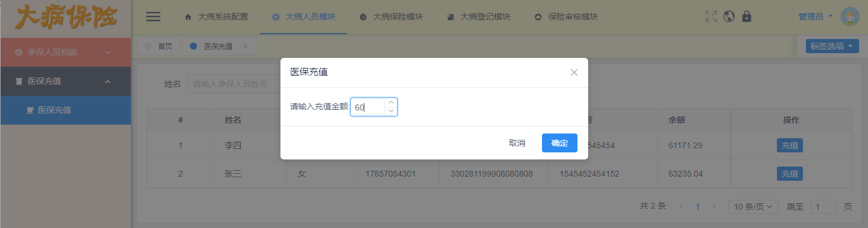Open the 保险审核模块 tab
This screenshot has height=228, width=868.
pos(566,17)
